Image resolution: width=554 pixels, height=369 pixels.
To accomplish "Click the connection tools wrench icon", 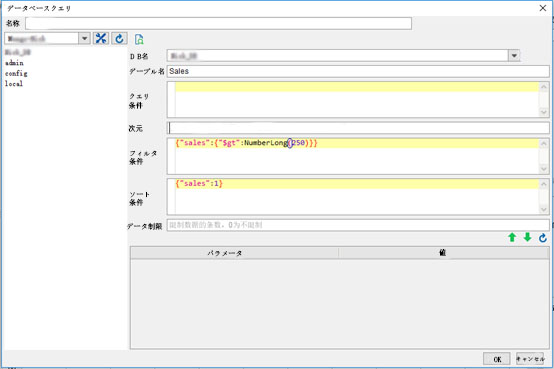I will pos(101,38).
